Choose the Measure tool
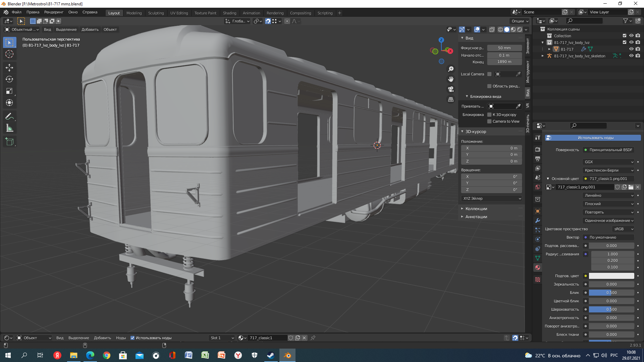644x362 pixels. tap(9, 128)
